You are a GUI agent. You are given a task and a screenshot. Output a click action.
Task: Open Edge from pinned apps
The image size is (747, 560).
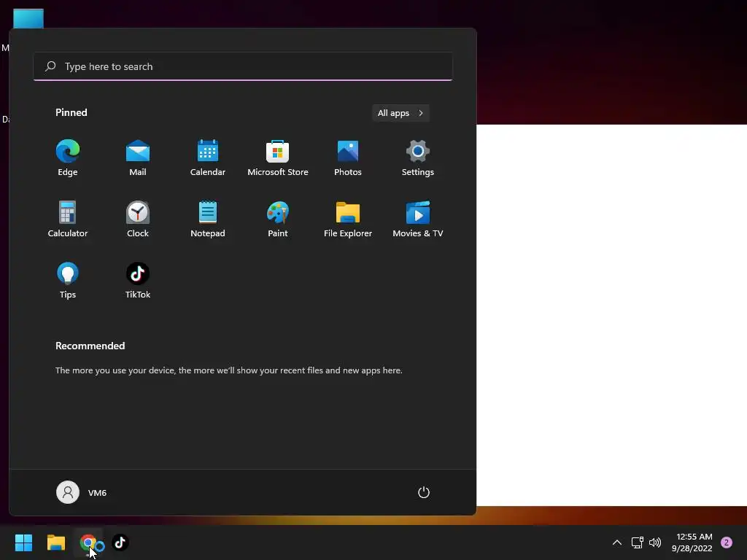68,158
